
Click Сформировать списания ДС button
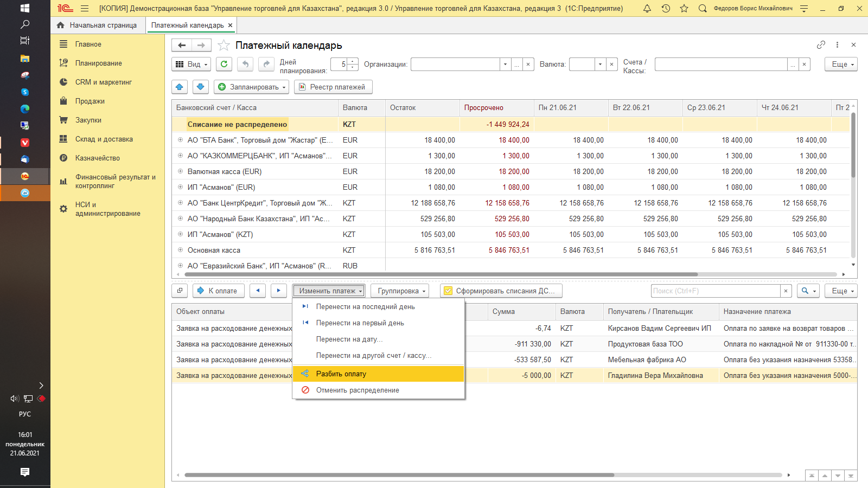[501, 291]
